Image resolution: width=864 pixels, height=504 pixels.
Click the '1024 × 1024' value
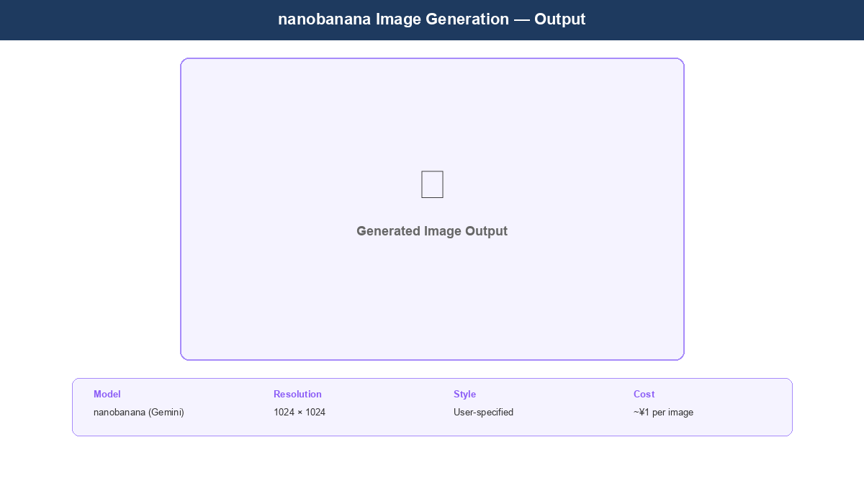point(300,413)
